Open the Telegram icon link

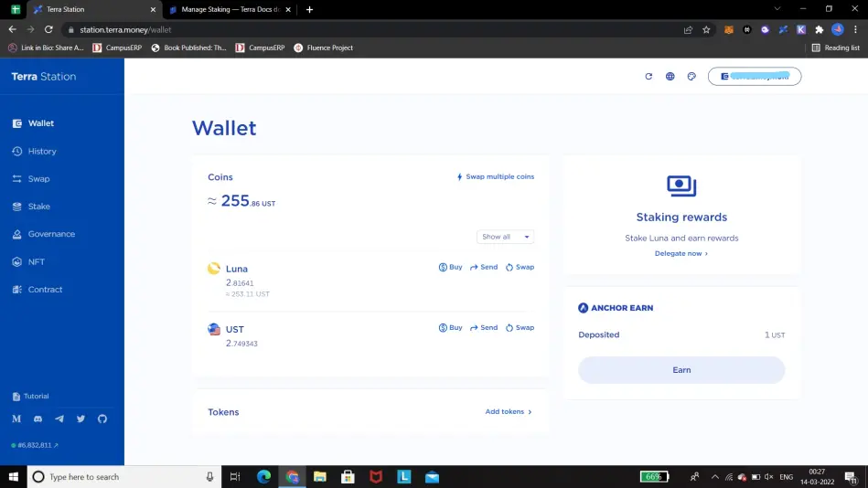pyautogui.click(x=59, y=419)
